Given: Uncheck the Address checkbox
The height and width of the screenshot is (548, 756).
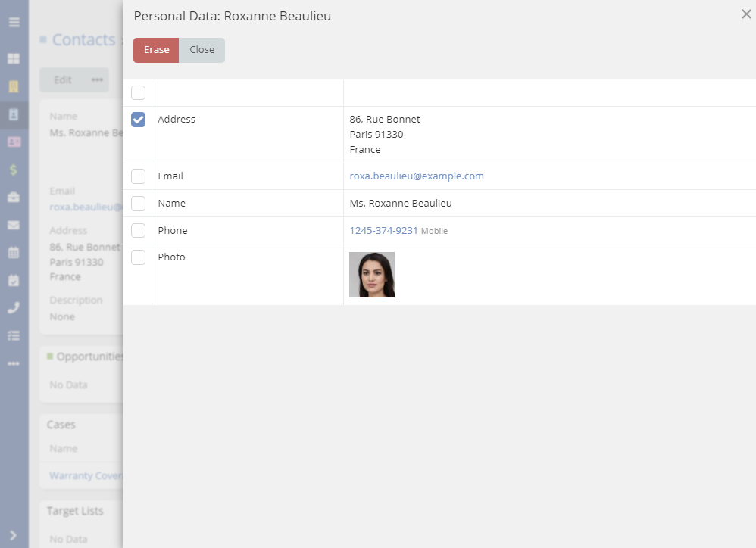Looking at the screenshot, I should tap(139, 120).
